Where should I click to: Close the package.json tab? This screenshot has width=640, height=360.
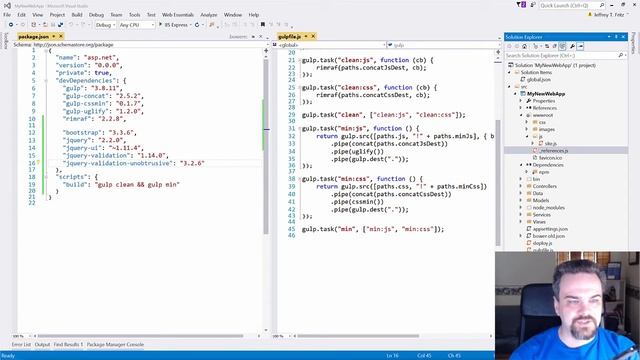[61, 37]
